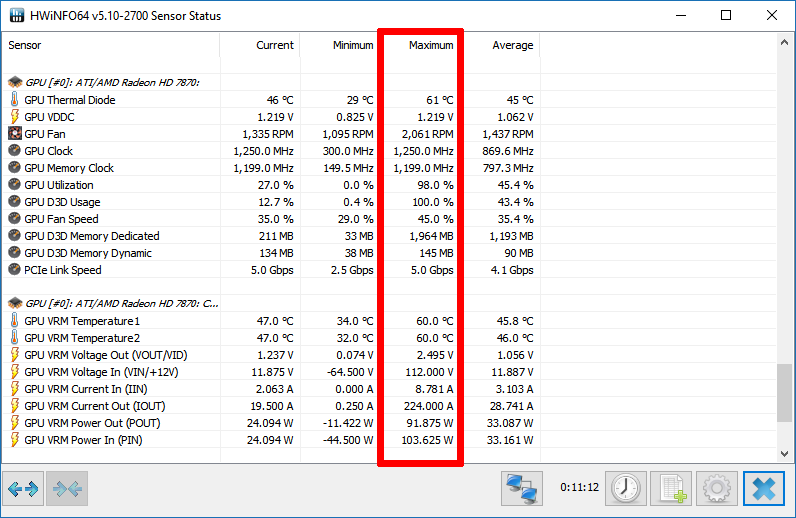This screenshot has width=796, height=518.
Task: Click the Minimum column header
Action: 340,45
